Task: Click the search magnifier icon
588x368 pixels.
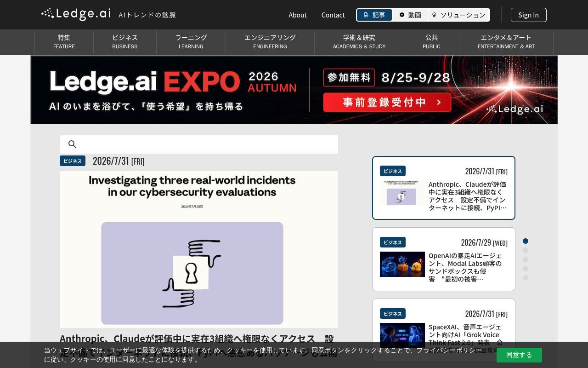Action: 72,144
